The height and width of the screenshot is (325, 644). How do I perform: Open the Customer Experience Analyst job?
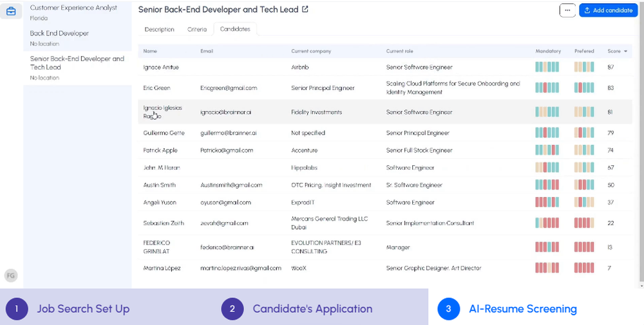pyautogui.click(x=73, y=8)
